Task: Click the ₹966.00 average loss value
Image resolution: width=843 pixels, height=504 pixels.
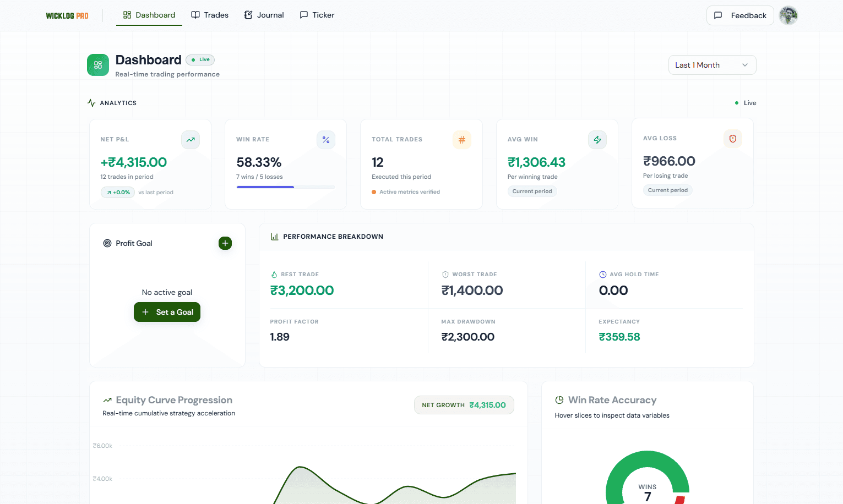Action: [x=669, y=161]
